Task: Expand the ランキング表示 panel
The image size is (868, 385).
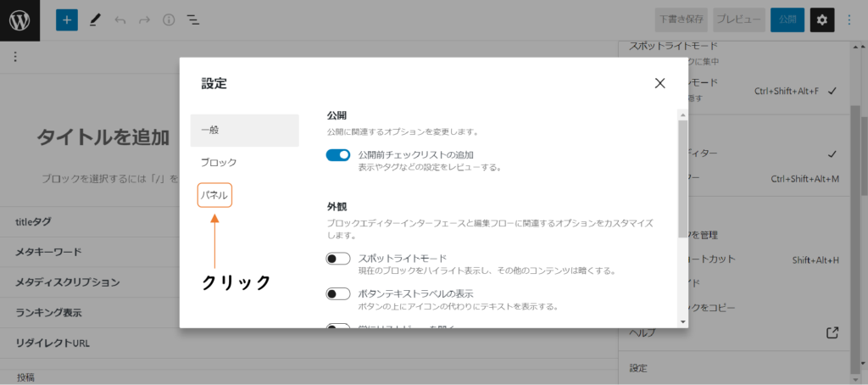Action: [x=309, y=312]
